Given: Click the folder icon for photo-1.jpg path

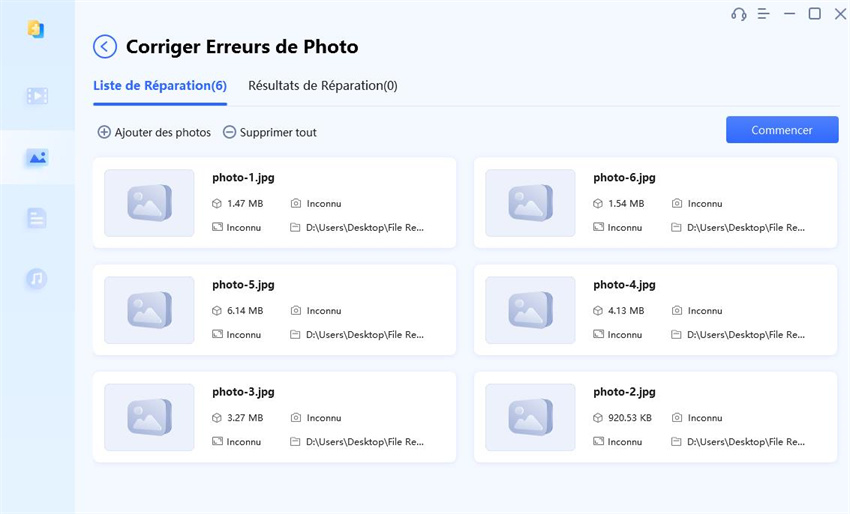Looking at the screenshot, I should (295, 228).
